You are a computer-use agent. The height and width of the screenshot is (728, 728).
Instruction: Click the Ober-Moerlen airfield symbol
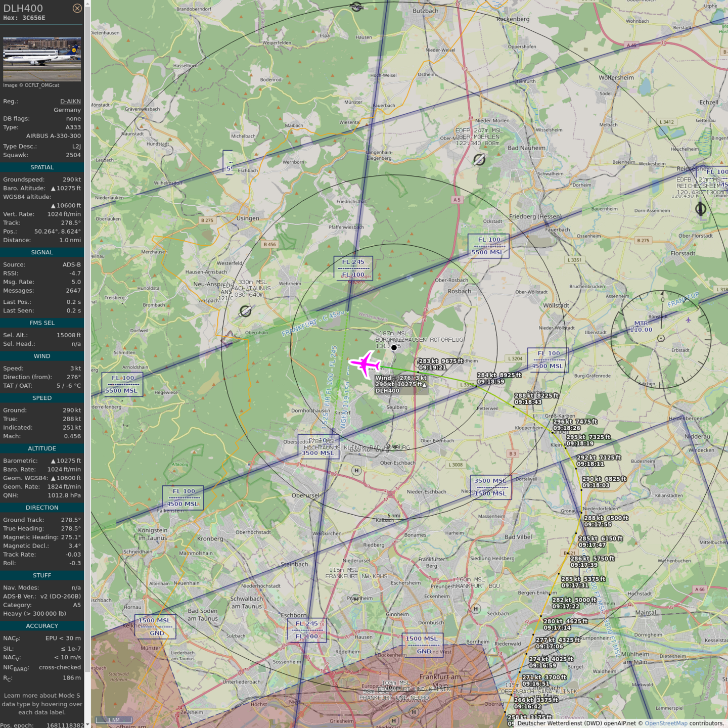[479, 160]
